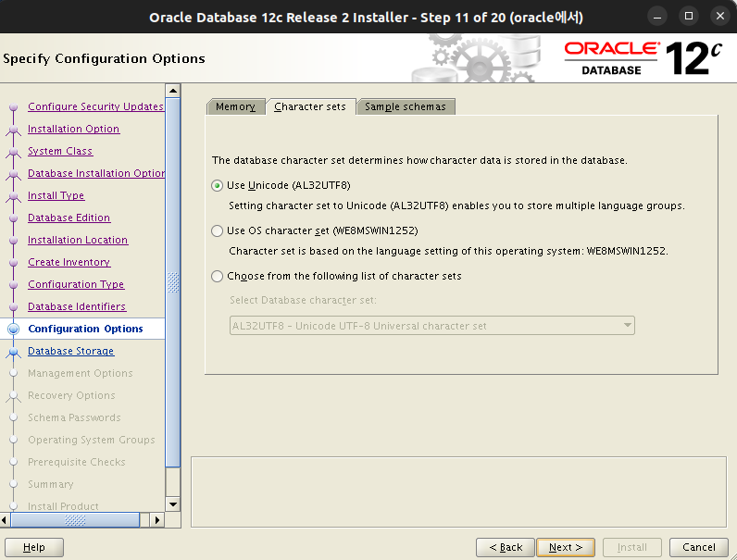Click step bullet icon for Recovery Options
Viewport: 737px width, 560px height.
click(14, 396)
